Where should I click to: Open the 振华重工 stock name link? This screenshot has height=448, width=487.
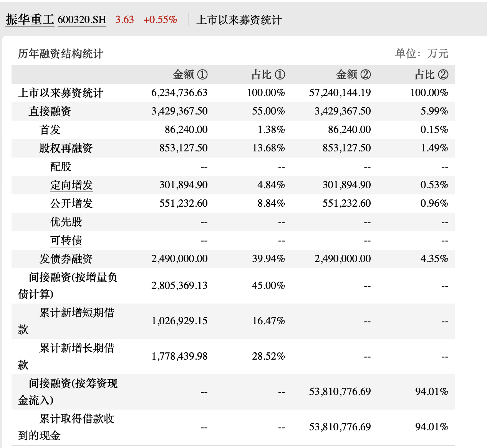[30, 20]
